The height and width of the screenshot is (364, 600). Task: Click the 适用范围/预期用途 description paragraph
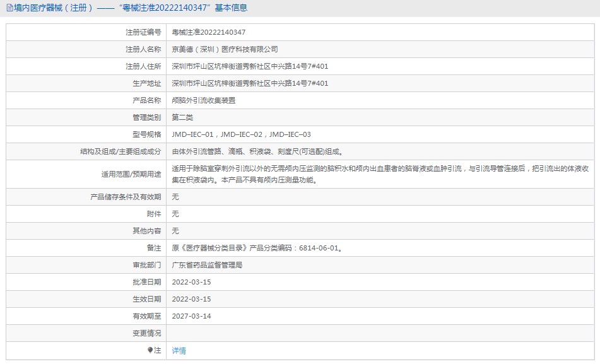380,174
